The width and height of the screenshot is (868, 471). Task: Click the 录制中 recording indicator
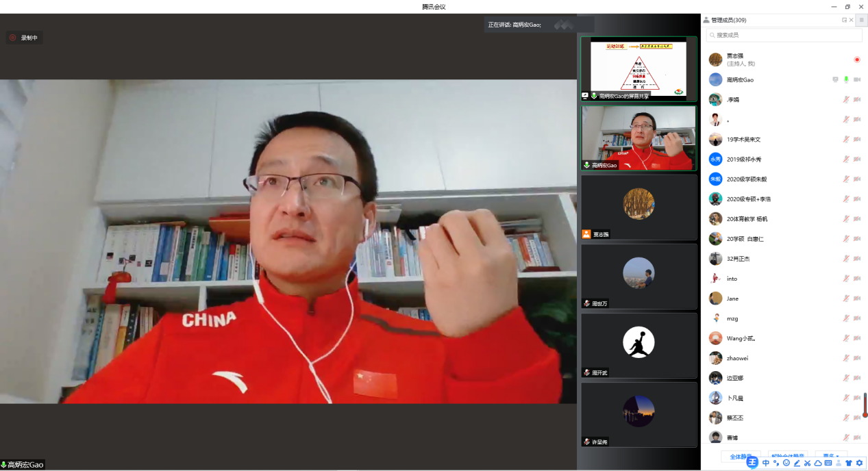(25, 38)
